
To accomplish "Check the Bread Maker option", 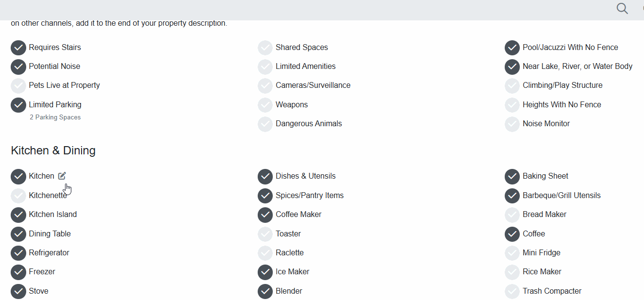I will (512, 215).
